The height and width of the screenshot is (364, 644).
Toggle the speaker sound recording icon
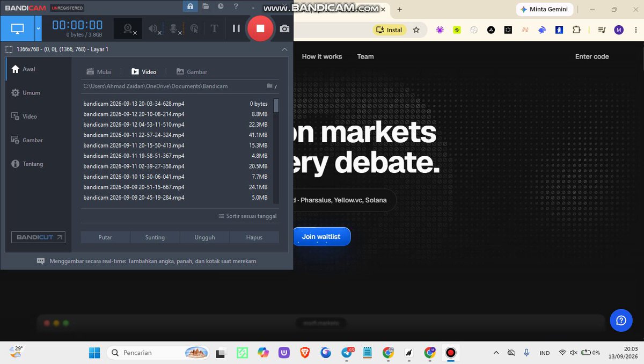155,28
